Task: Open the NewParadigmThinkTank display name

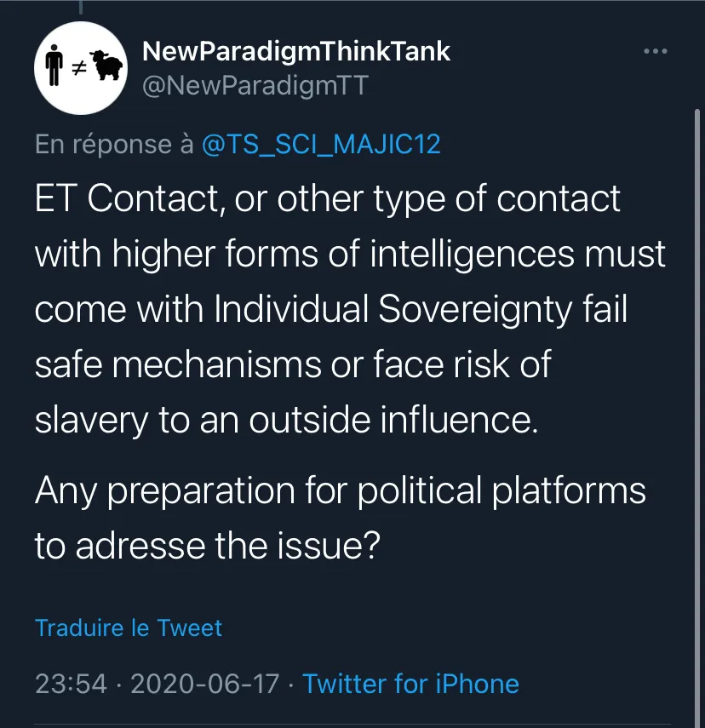Action: click(x=295, y=51)
